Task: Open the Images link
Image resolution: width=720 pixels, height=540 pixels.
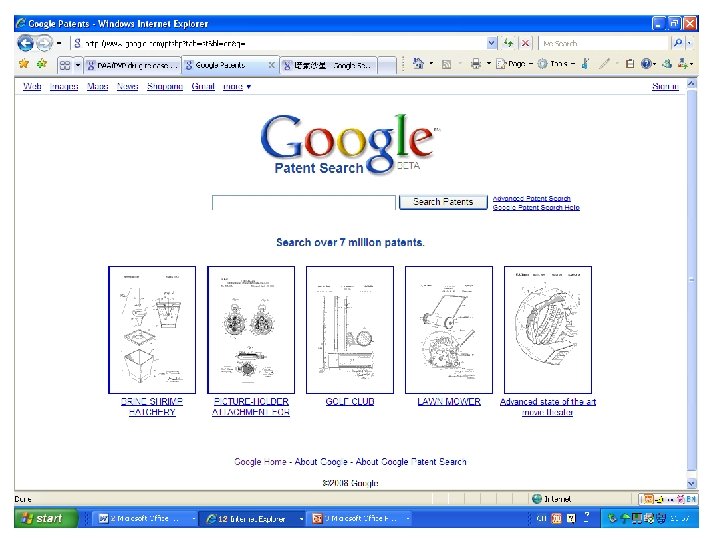Action: [x=64, y=86]
